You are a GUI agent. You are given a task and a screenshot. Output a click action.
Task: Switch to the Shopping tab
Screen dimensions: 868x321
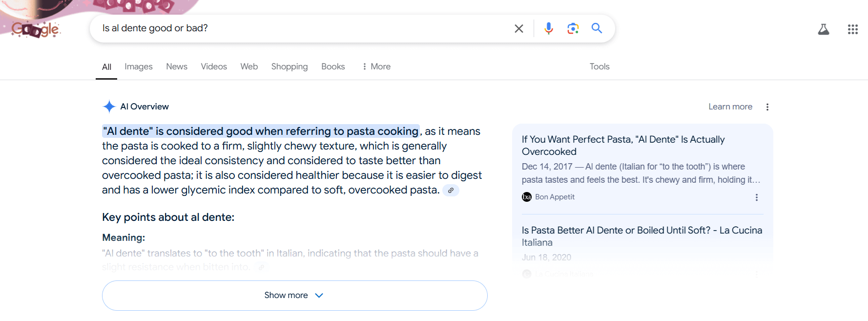click(x=289, y=66)
